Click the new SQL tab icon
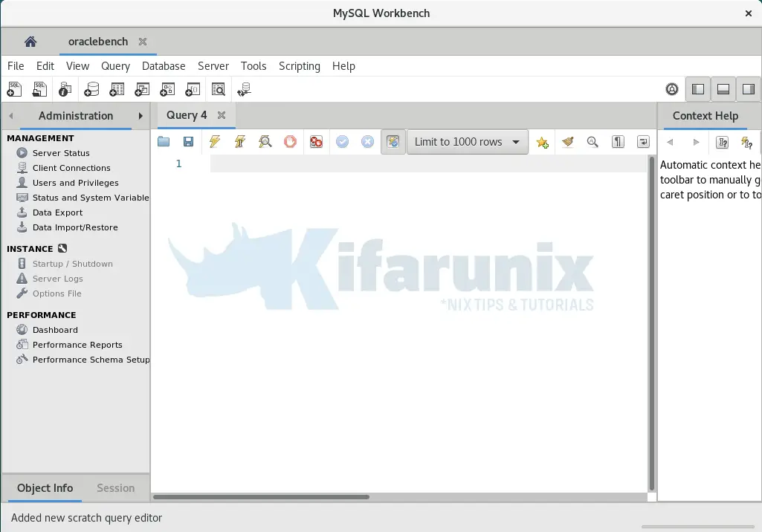Screen dimensions: 762x532 pos(14,90)
